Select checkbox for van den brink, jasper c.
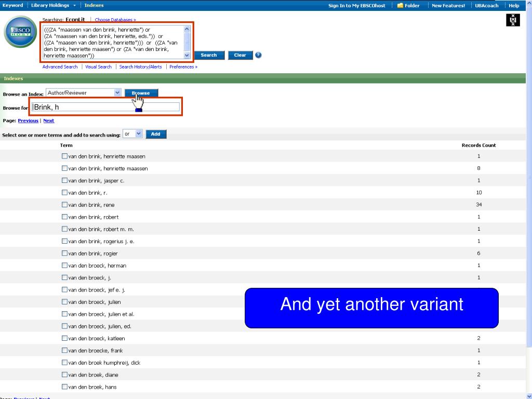 pos(64,180)
